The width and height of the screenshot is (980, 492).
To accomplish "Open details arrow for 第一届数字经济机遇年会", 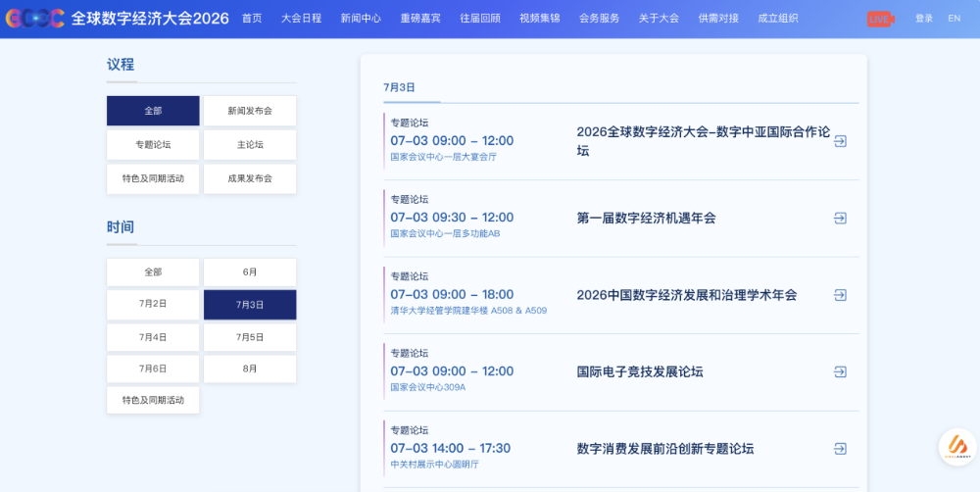I will 840,219.
